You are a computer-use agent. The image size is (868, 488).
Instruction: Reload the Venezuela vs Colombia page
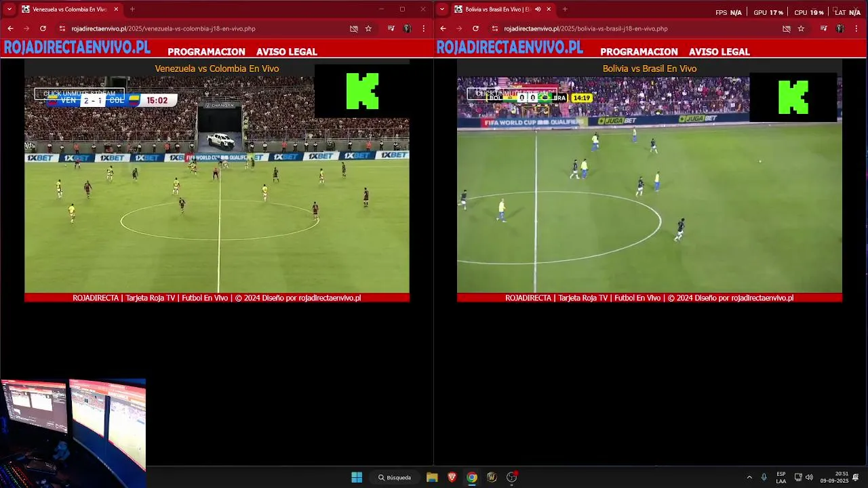(43, 28)
